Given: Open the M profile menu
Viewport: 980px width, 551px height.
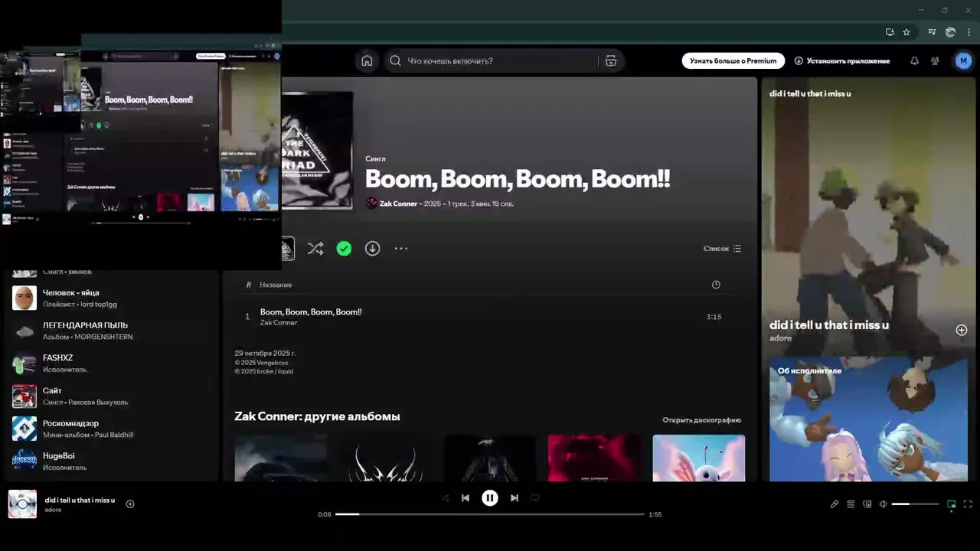Looking at the screenshot, I should point(963,60).
